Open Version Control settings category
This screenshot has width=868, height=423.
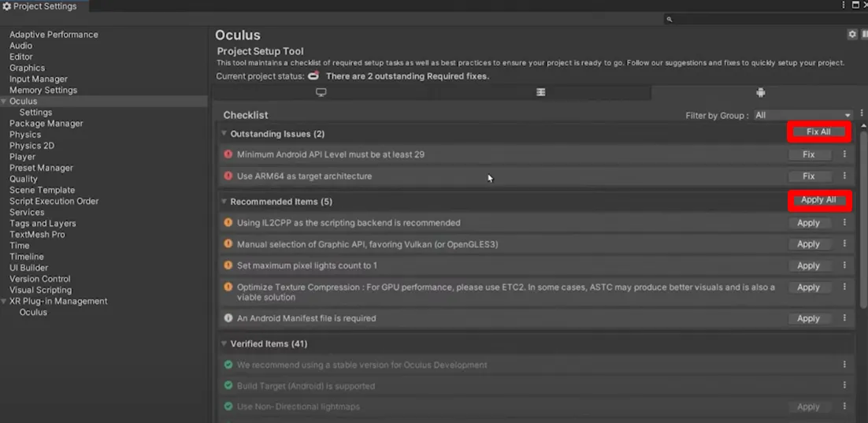pyautogui.click(x=40, y=279)
